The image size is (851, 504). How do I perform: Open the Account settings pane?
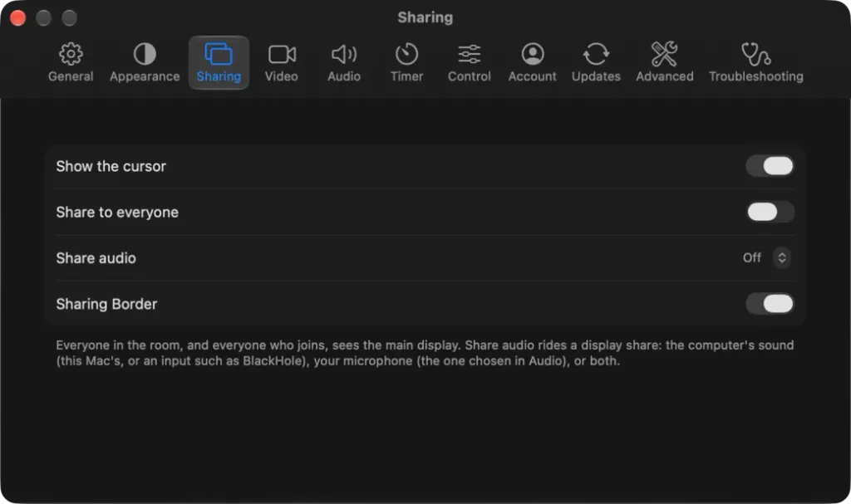(533, 62)
